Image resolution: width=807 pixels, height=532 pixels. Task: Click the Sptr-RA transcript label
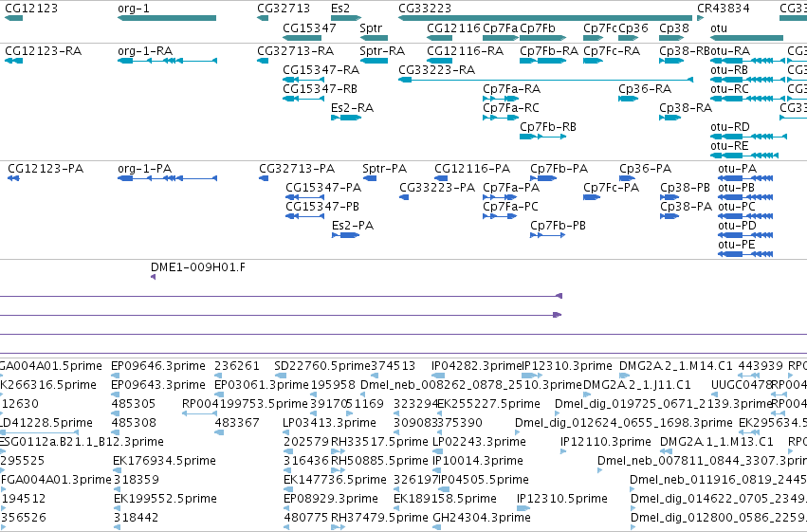[382, 51]
